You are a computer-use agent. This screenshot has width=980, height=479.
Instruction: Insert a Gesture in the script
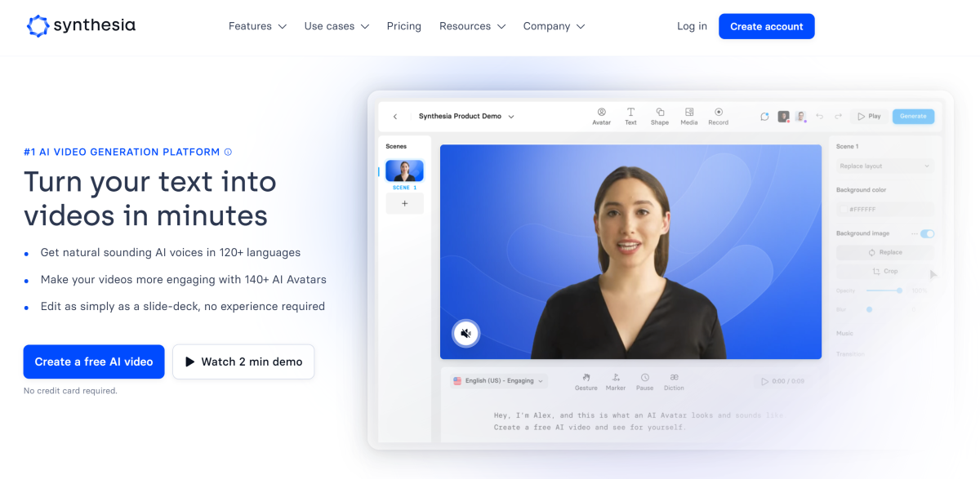tap(586, 381)
